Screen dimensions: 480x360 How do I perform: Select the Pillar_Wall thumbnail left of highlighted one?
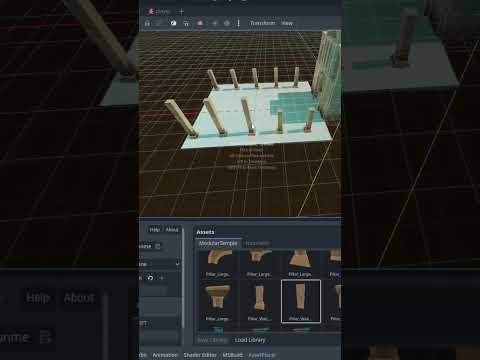pyautogui.click(x=259, y=302)
